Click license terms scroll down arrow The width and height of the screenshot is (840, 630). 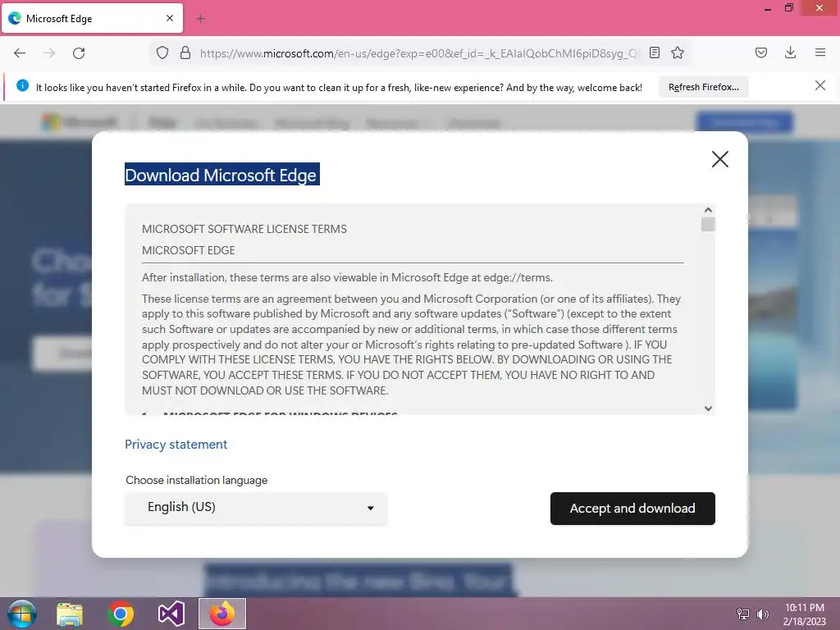coord(708,409)
